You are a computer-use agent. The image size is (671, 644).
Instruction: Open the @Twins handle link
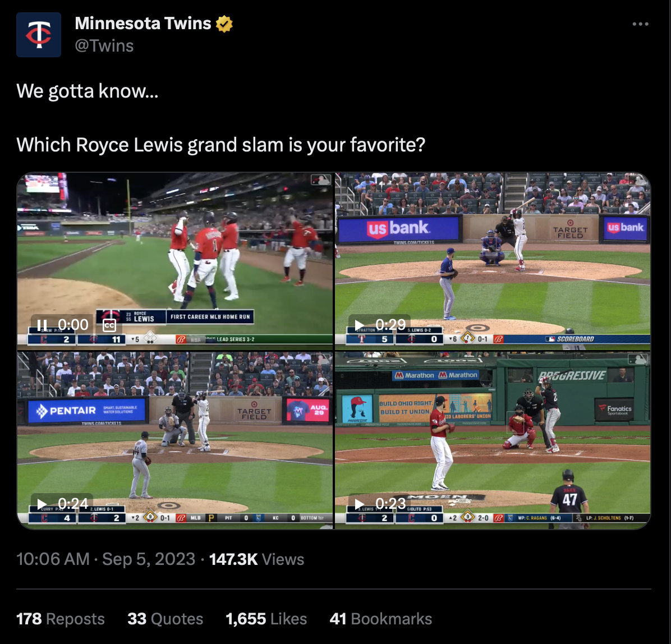(104, 46)
